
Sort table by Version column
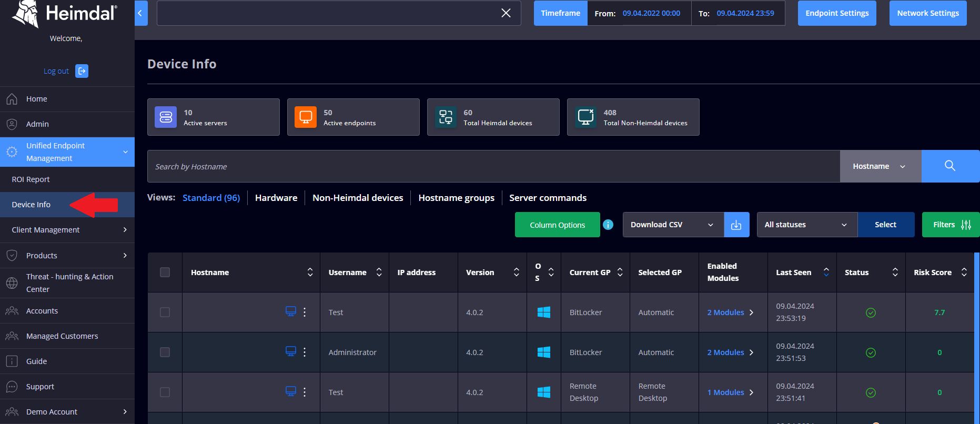click(x=516, y=272)
